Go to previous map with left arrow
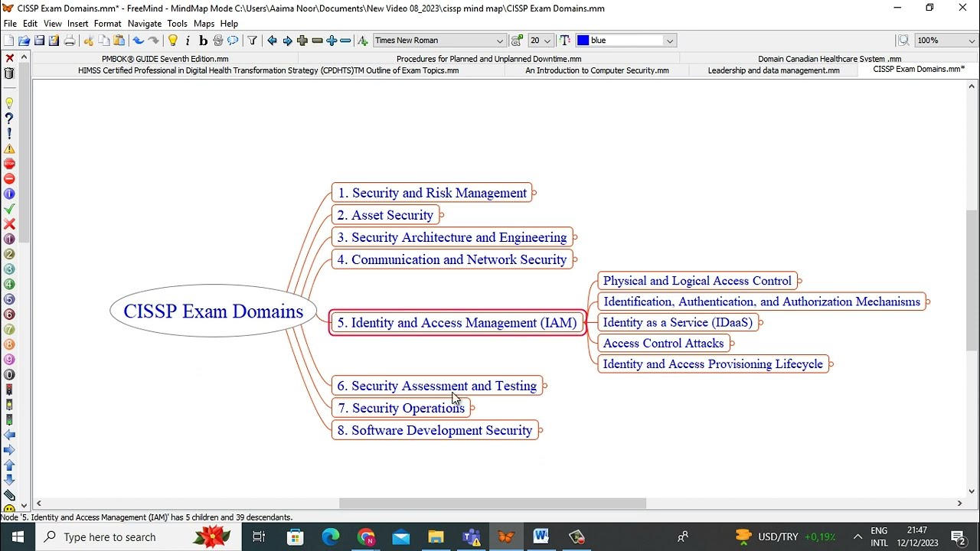The height and width of the screenshot is (551, 980). tap(272, 41)
